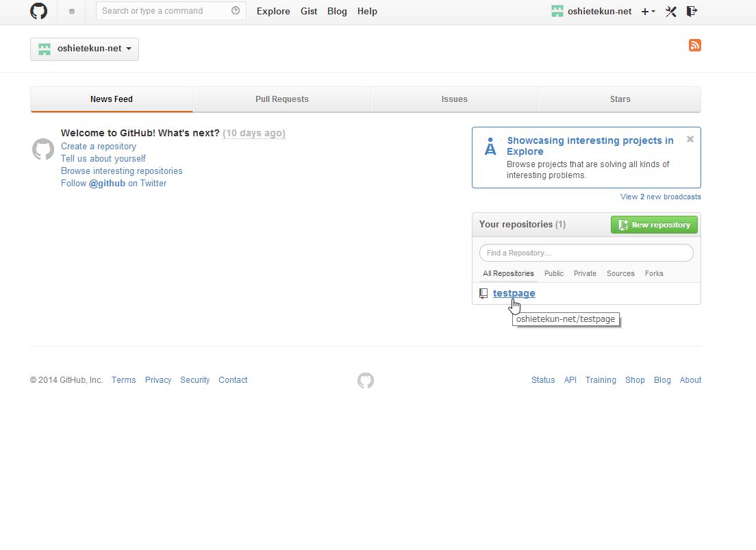Expand the oshietekun-net account switcher dropdown

(84, 49)
